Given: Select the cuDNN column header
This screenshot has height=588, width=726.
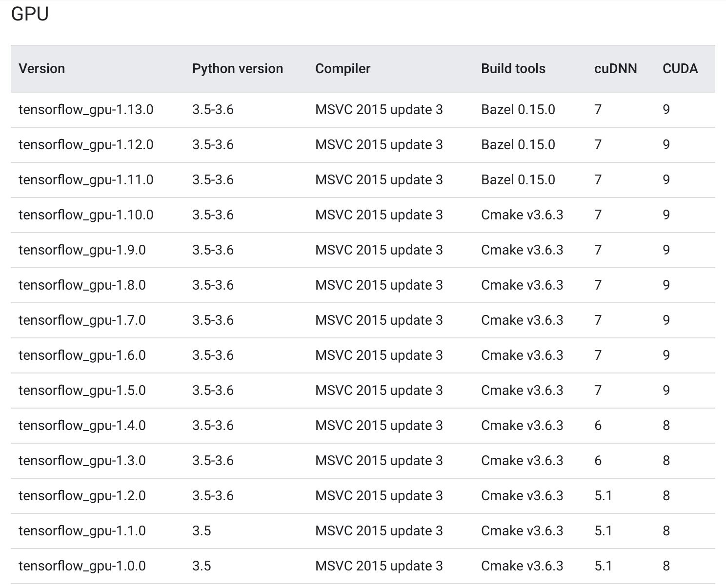Looking at the screenshot, I should tap(616, 68).
